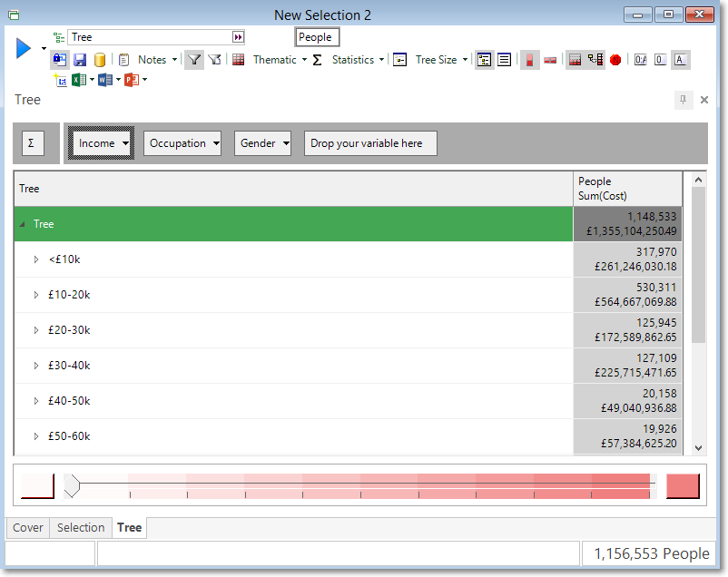Click the sigma button in dimension bar
This screenshot has height=577, width=728.
33,143
